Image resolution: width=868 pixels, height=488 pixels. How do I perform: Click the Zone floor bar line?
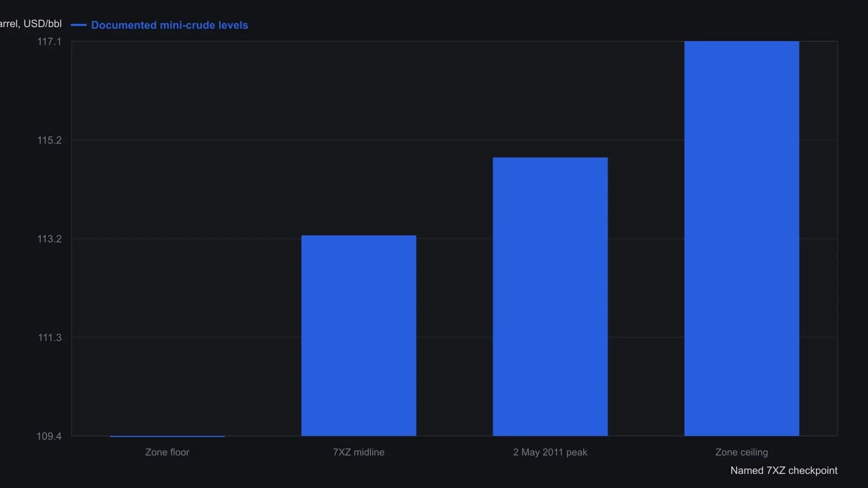[167, 436]
